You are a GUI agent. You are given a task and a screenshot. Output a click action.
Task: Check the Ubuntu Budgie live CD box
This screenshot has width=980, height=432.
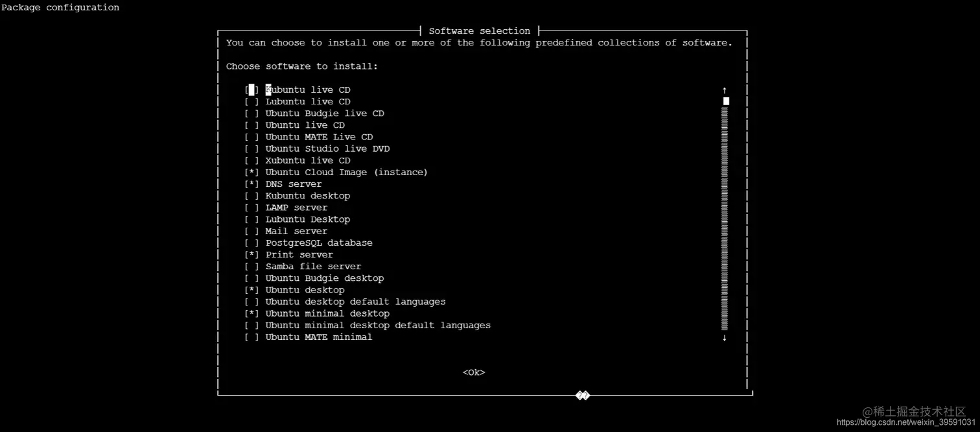pyautogui.click(x=252, y=114)
